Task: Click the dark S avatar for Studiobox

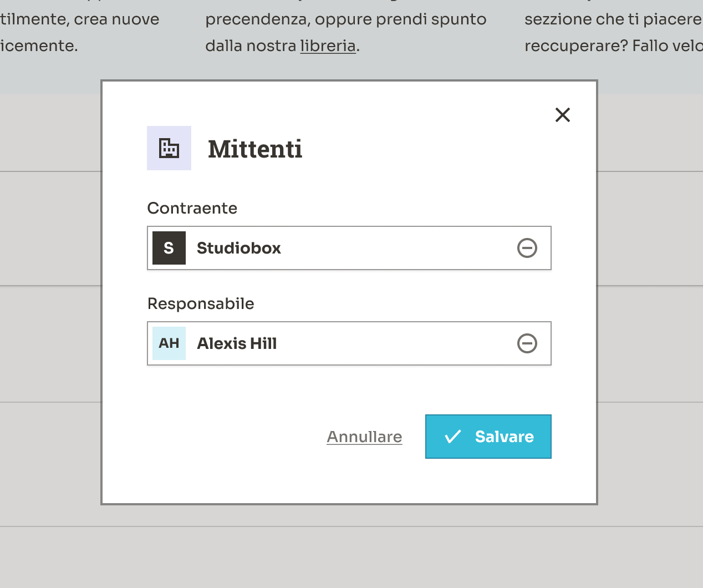Action: click(169, 248)
